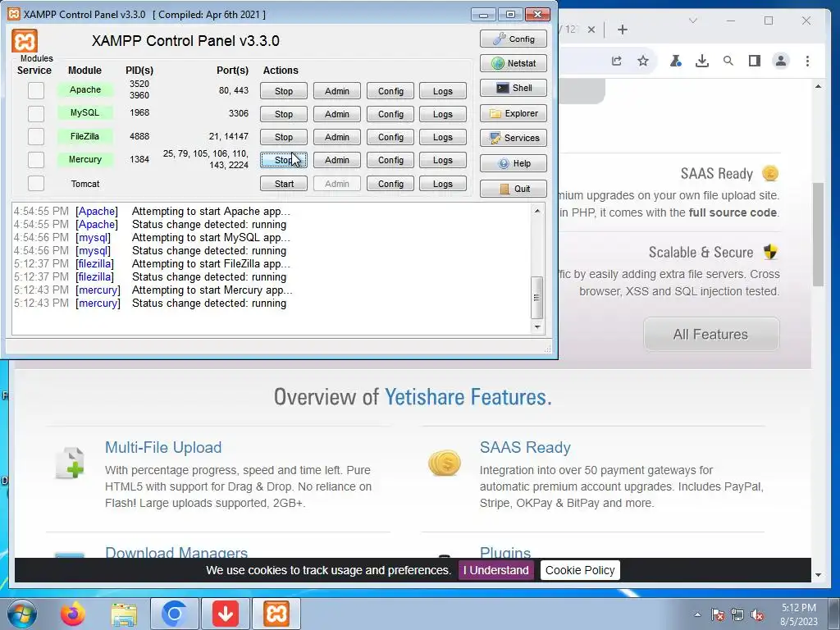
Task: Toggle Tomcat service checkbox
Action: point(36,183)
